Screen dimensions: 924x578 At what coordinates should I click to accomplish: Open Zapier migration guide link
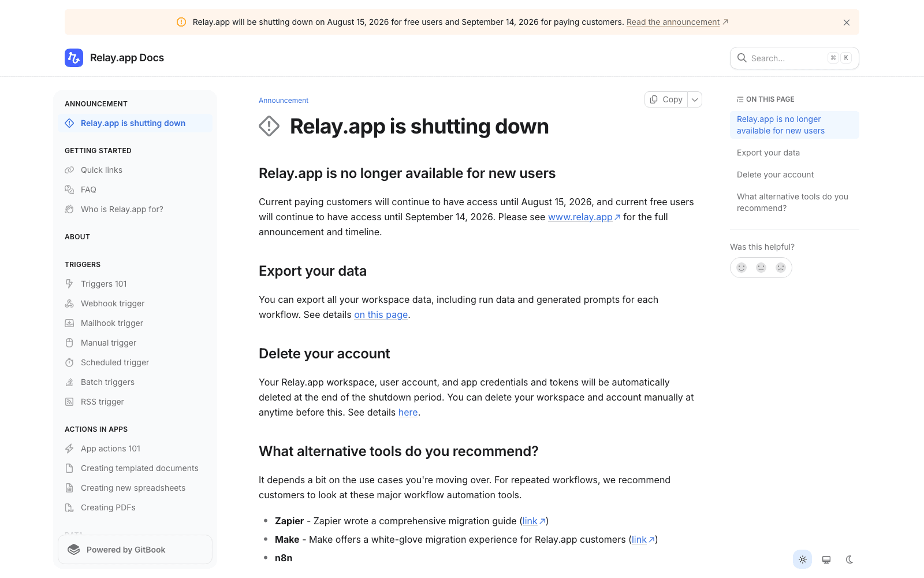click(534, 521)
